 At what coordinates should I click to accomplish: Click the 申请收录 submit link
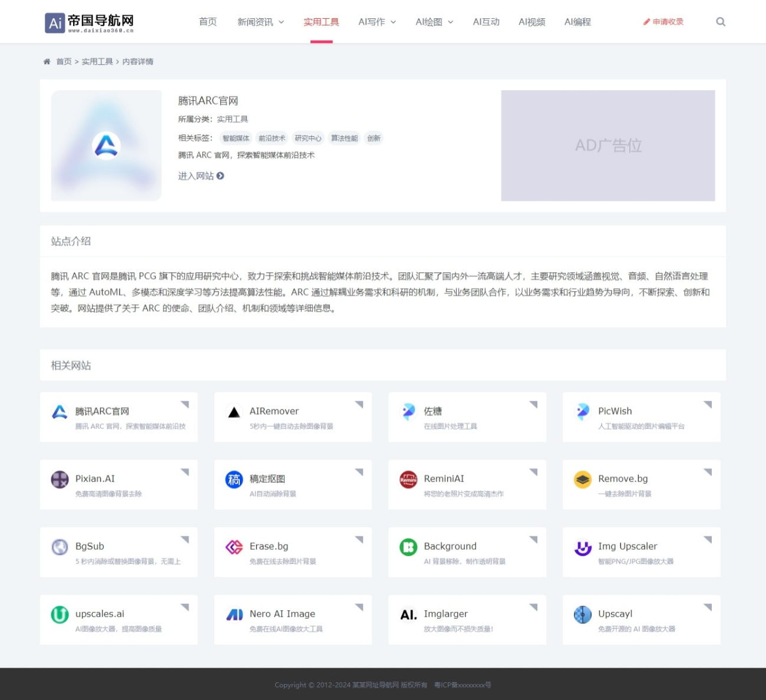663,22
